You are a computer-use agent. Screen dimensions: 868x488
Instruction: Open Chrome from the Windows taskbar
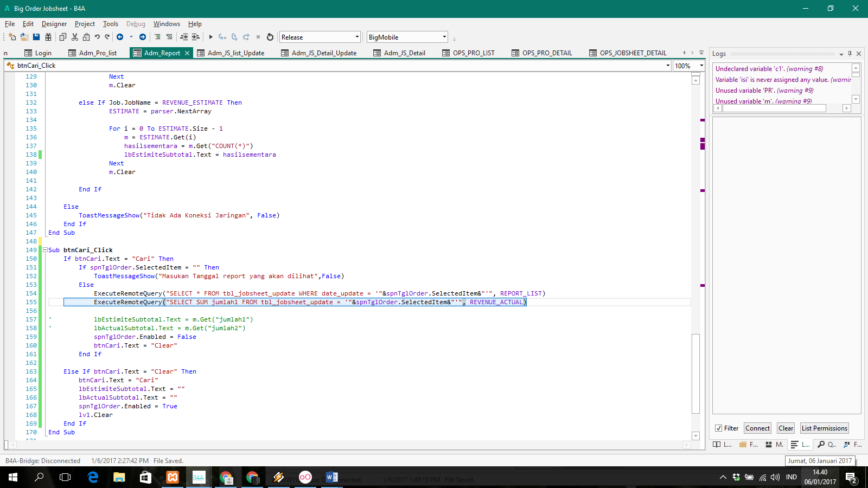coord(226,477)
